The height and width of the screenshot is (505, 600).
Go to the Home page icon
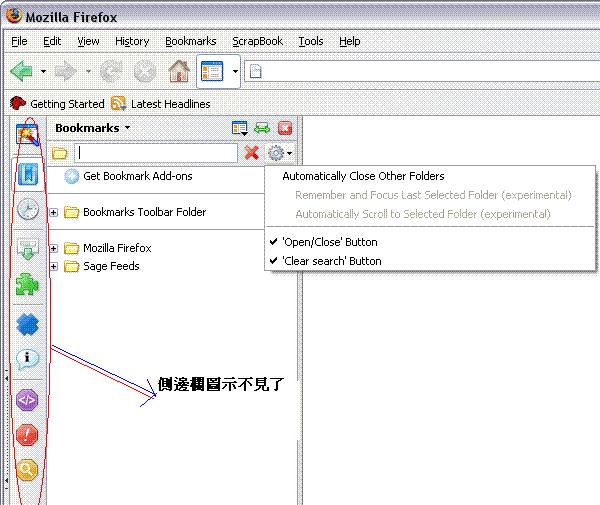point(179,71)
